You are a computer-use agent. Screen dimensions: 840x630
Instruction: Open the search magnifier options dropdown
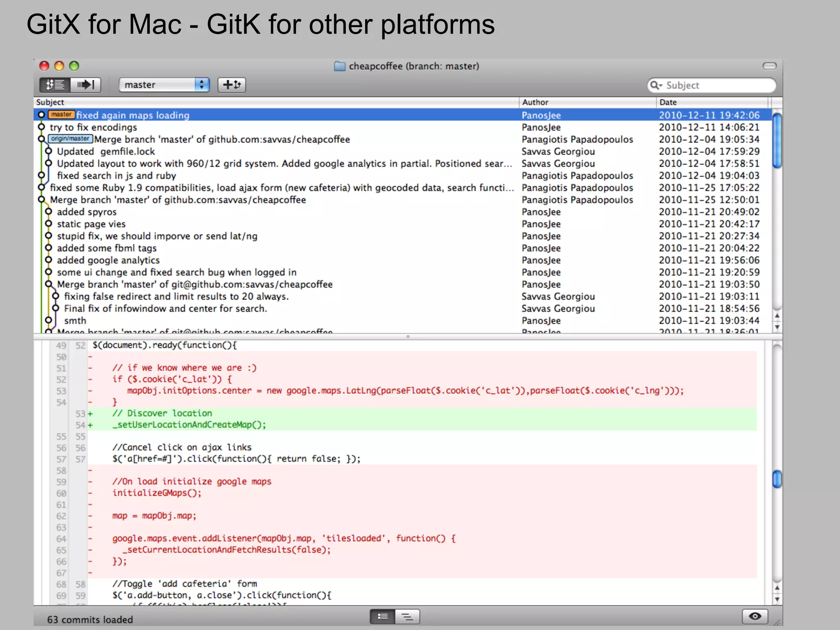tap(656, 85)
